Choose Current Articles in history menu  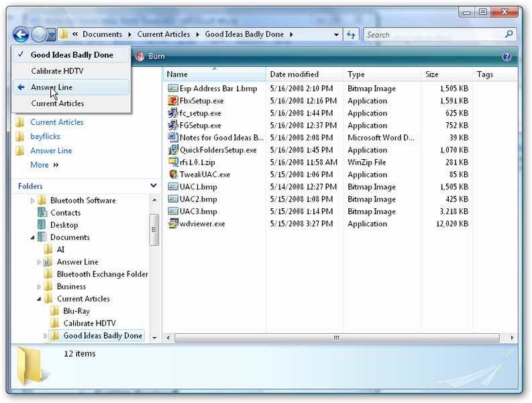coord(71,103)
